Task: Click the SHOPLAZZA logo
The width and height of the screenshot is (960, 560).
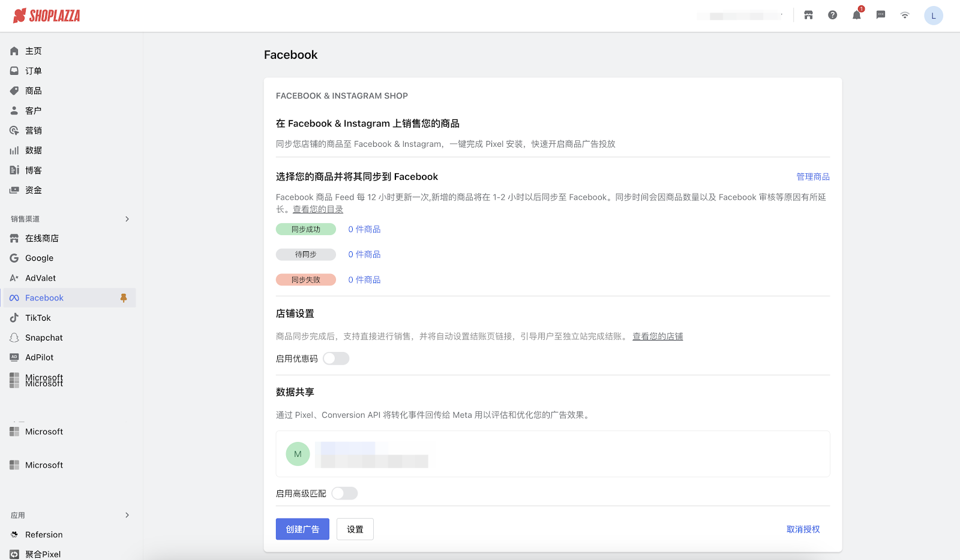Action: pyautogui.click(x=47, y=16)
